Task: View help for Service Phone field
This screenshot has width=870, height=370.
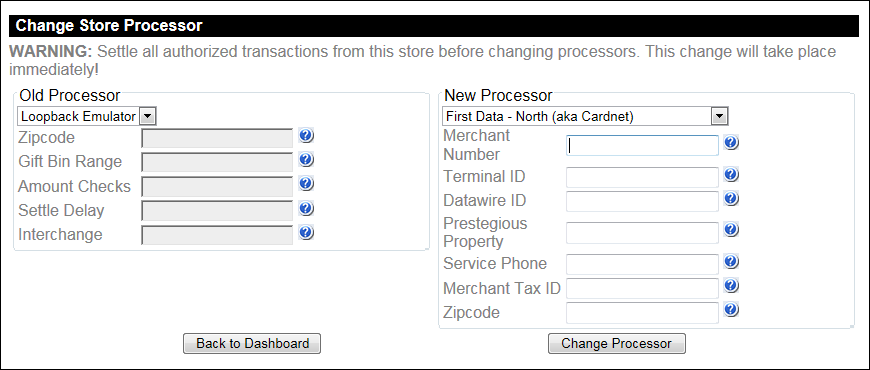Action: click(x=731, y=261)
